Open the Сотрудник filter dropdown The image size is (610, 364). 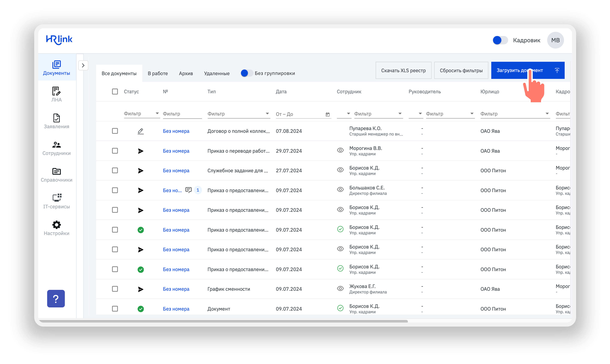pos(378,114)
